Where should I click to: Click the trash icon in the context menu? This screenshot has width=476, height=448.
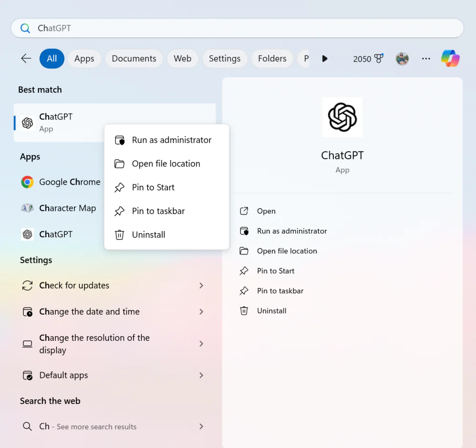click(x=119, y=235)
